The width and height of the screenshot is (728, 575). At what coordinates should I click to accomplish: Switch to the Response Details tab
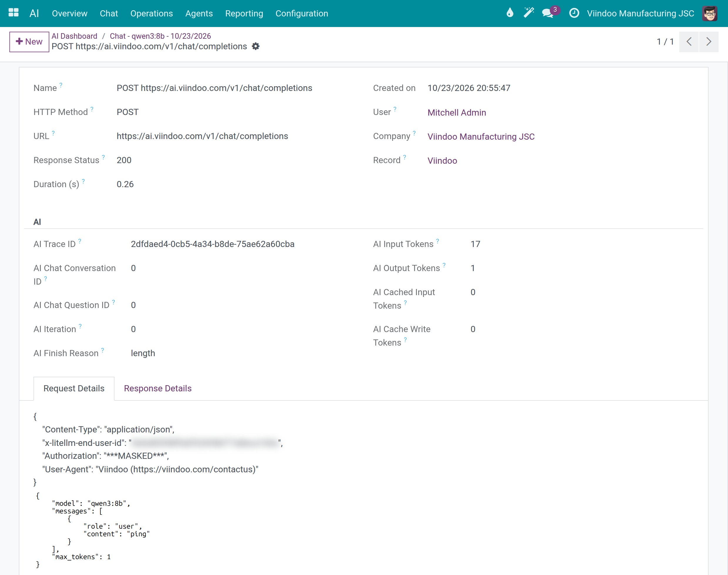coord(158,388)
